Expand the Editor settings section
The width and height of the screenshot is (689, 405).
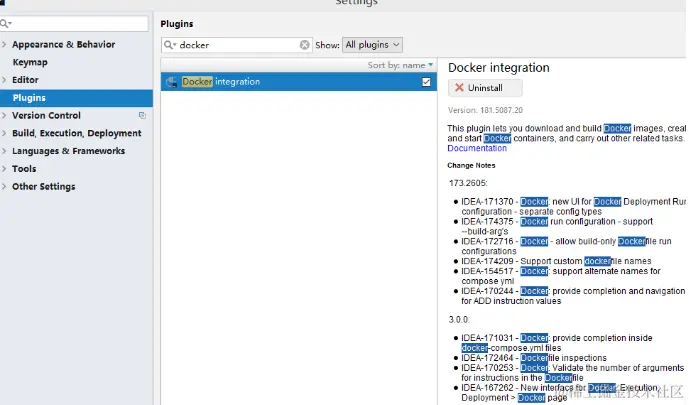4,80
